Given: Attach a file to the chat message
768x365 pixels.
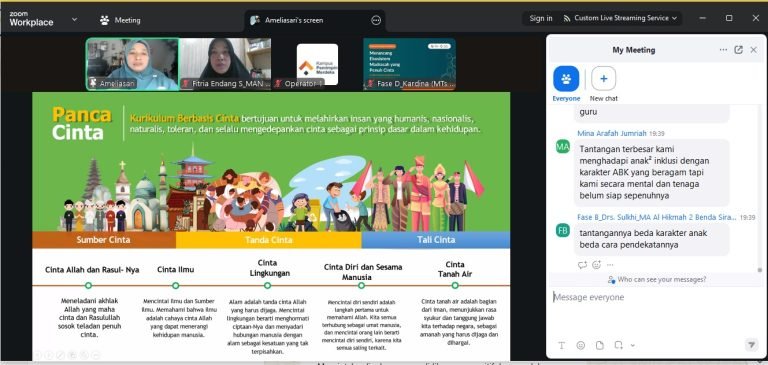Looking at the screenshot, I should (x=600, y=345).
